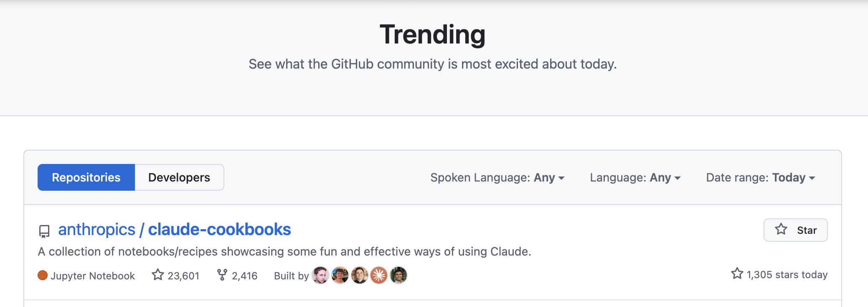Click the orange starburst contributor avatar
The height and width of the screenshot is (307, 868).
[379, 275]
